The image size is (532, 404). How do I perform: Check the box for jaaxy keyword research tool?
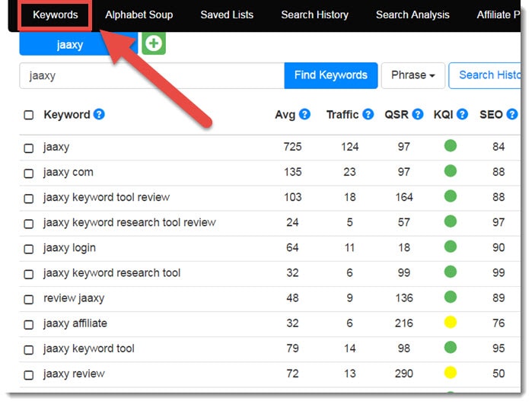click(29, 274)
